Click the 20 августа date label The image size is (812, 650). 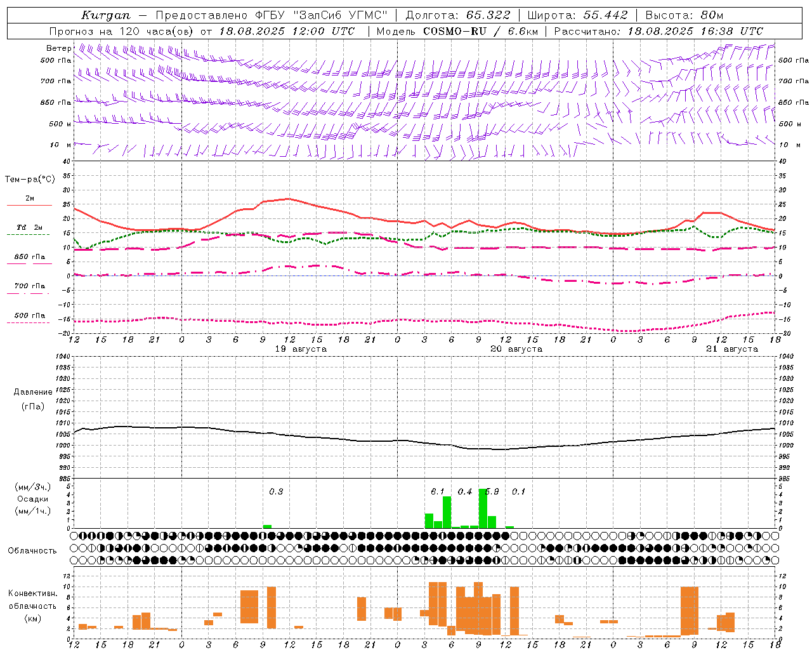[x=516, y=349]
